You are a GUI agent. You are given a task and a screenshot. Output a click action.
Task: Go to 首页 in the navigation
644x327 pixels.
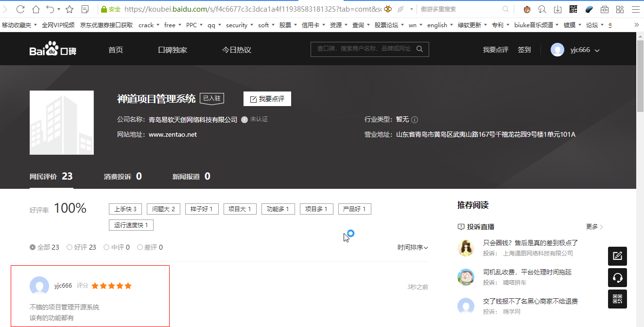116,50
